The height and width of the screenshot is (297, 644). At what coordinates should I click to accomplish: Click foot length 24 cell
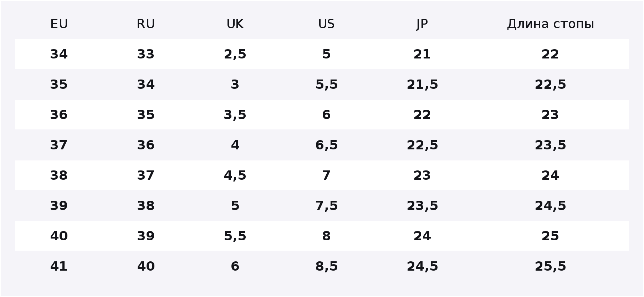point(550,175)
